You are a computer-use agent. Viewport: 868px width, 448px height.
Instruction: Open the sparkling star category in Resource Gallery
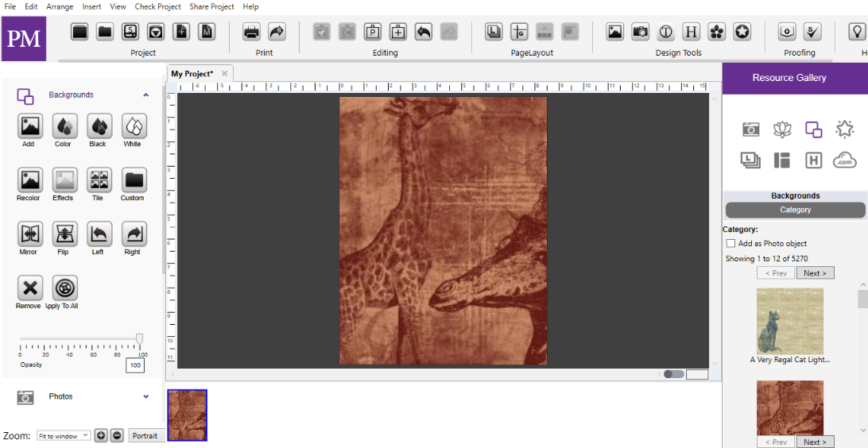point(844,129)
